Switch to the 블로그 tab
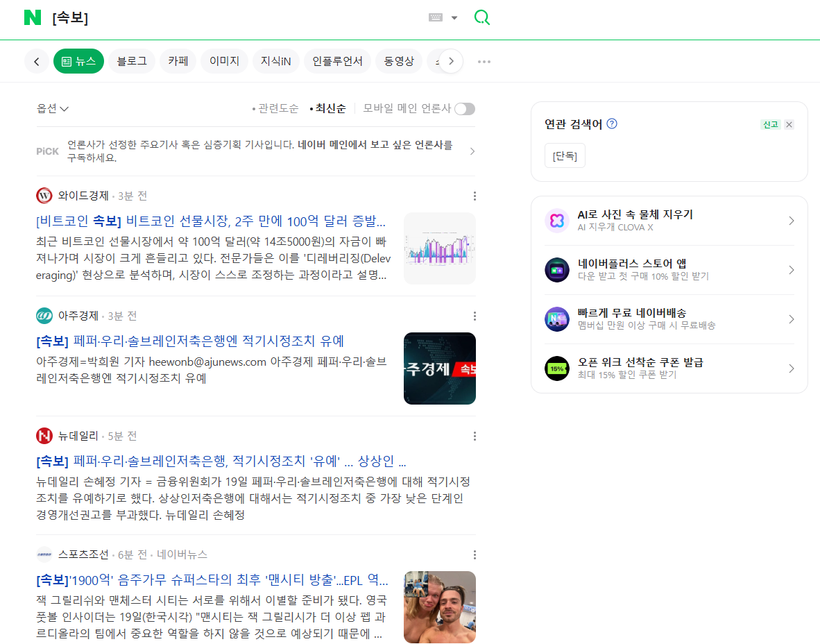Image resolution: width=820 pixels, height=644 pixels. click(132, 62)
